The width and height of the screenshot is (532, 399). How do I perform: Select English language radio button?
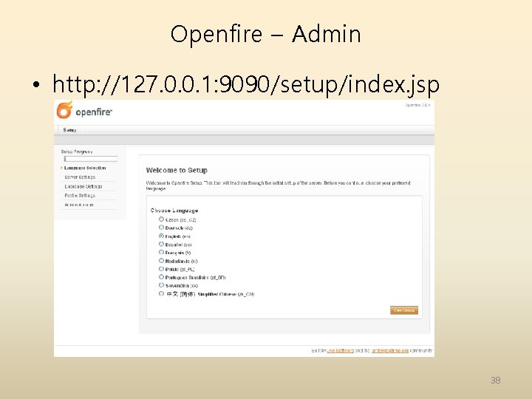pos(162,236)
